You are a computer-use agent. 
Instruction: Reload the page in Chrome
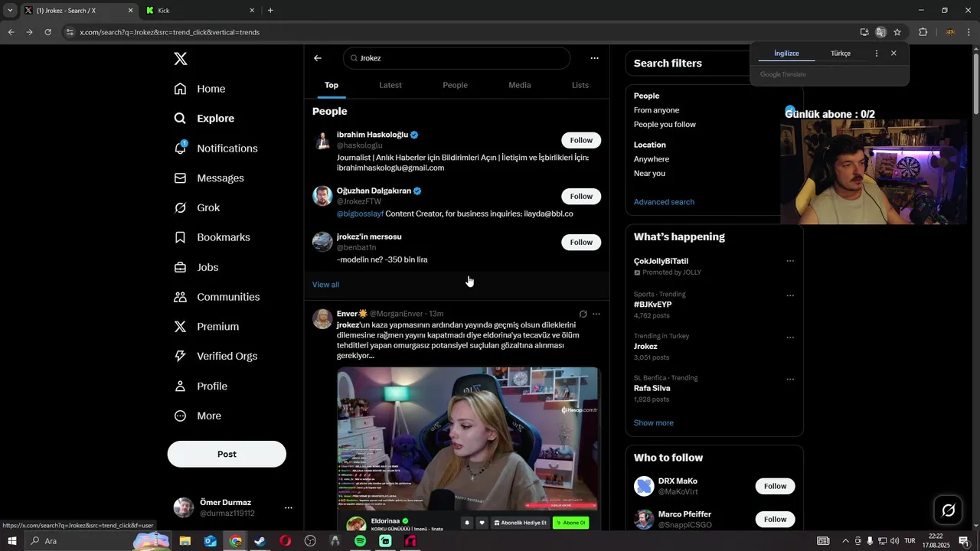[47, 32]
